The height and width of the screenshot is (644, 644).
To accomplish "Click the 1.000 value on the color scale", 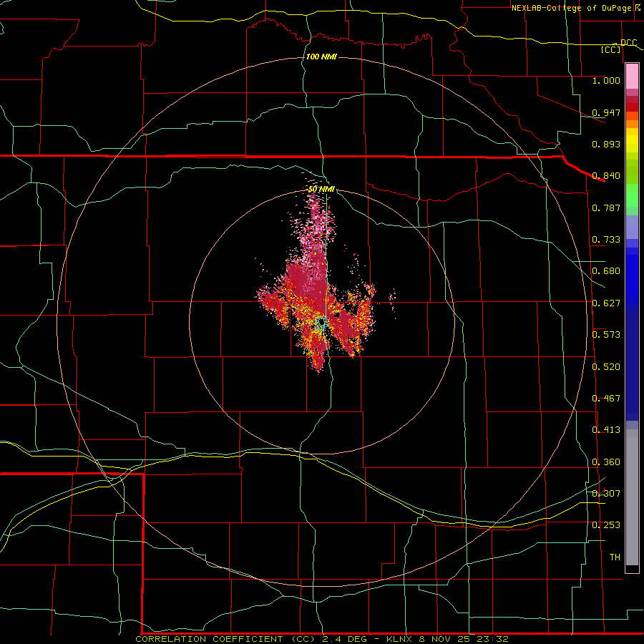I will point(606,80).
